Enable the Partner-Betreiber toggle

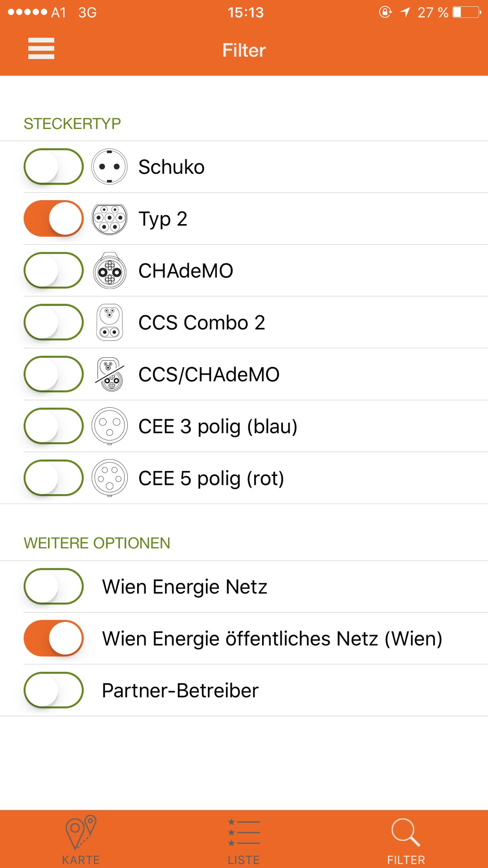(x=54, y=690)
